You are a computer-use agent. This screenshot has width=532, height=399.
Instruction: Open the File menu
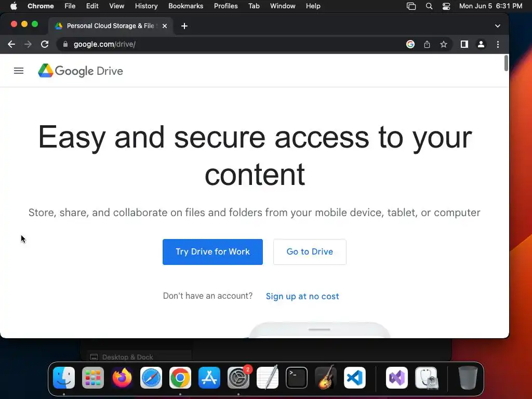(70, 6)
